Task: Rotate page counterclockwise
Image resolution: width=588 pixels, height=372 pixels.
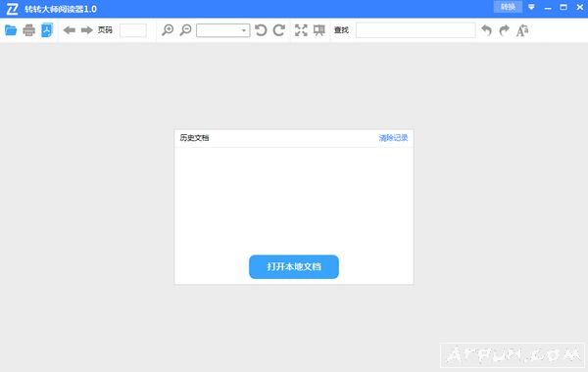Action: pos(261,30)
